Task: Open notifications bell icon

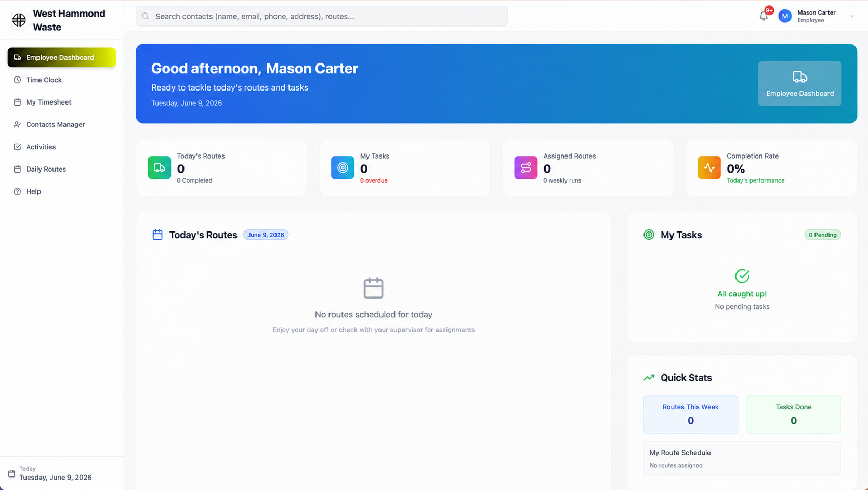Action: pyautogui.click(x=764, y=16)
